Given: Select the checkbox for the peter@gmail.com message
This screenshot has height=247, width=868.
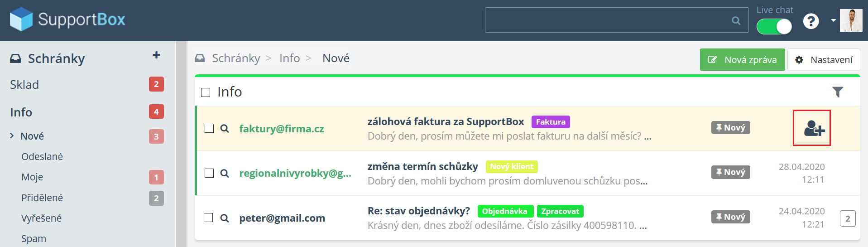Looking at the screenshot, I should point(209,218).
